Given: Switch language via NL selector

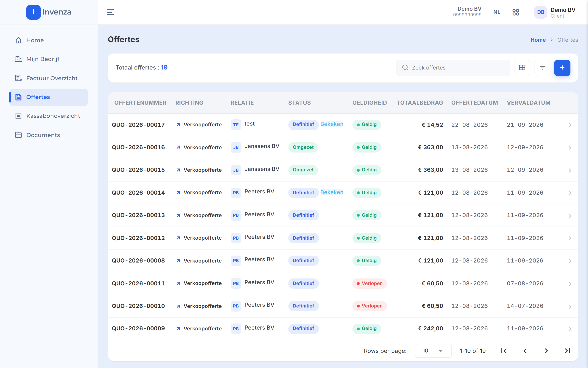Looking at the screenshot, I should point(497,12).
